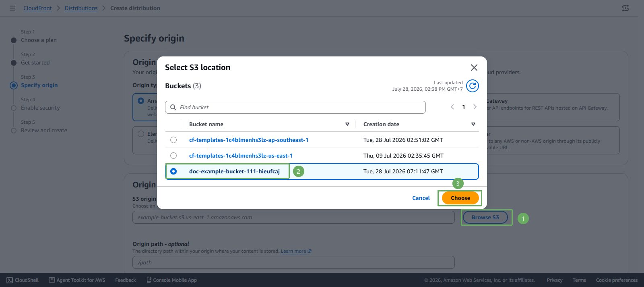Click the Creation date column header

(x=381, y=124)
